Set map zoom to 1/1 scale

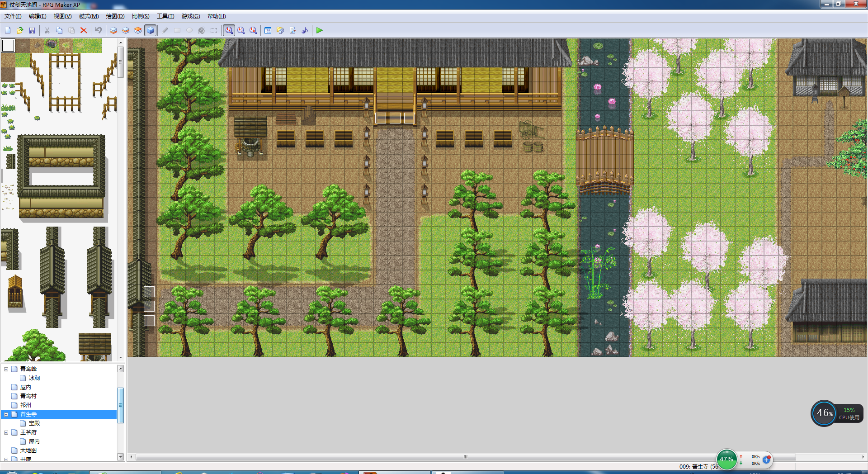click(229, 30)
